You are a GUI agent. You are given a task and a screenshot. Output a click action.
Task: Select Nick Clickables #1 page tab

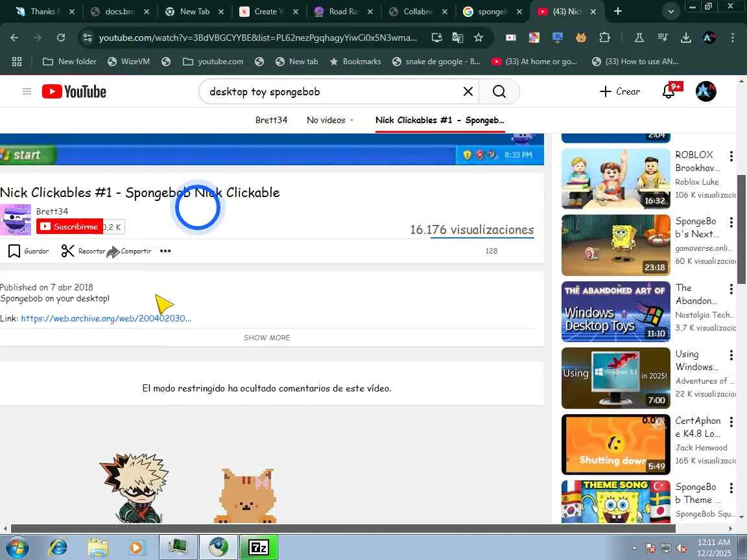440,120
